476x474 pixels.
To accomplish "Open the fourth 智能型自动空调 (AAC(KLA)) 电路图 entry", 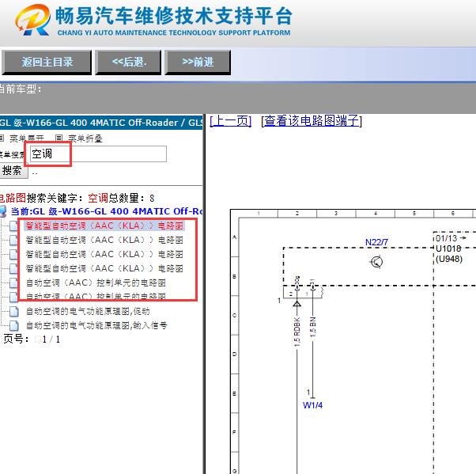I will pyautogui.click(x=104, y=268).
